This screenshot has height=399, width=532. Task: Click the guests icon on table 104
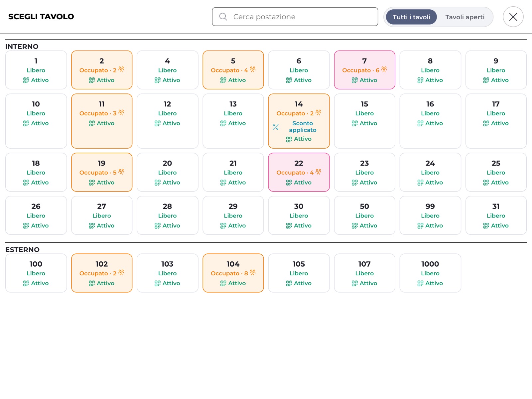[x=253, y=272]
